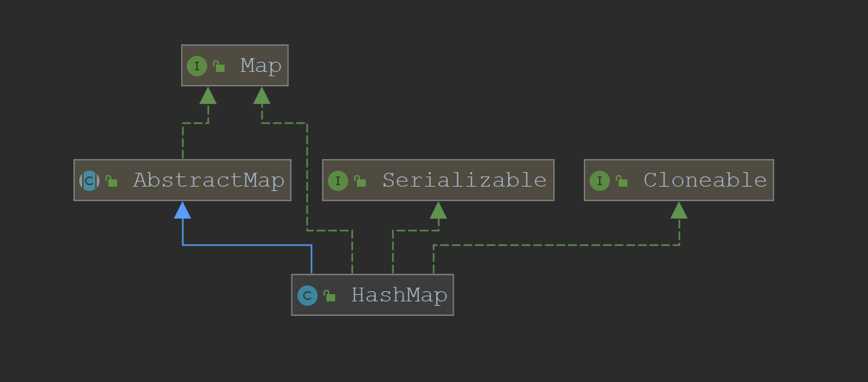The width and height of the screenshot is (868, 382).
Task: Click the left green arrowhead under Map
Action: 208,95
